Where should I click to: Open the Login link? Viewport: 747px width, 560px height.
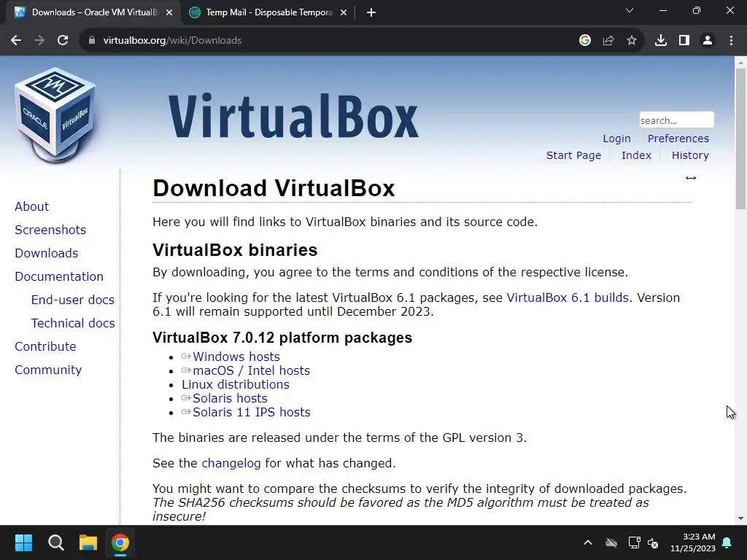[616, 139]
